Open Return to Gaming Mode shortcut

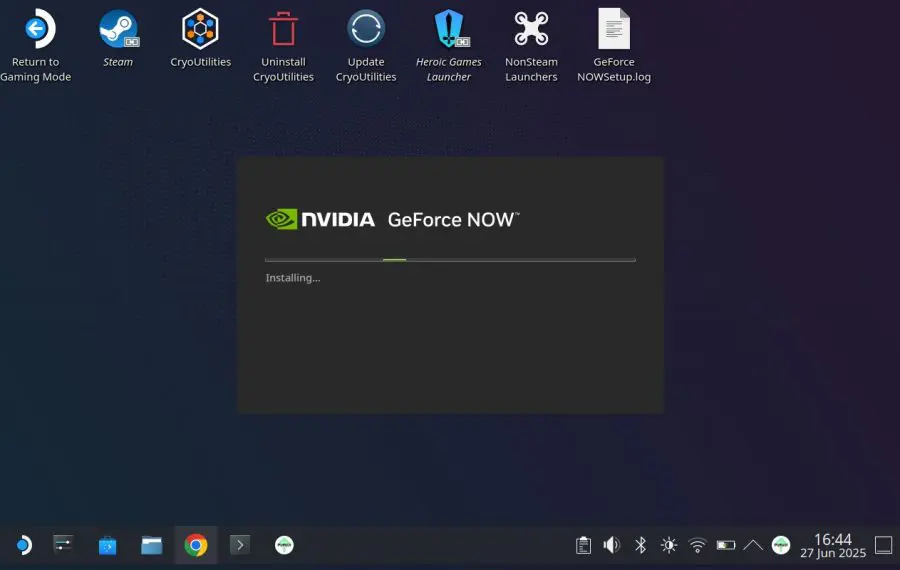[36, 46]
